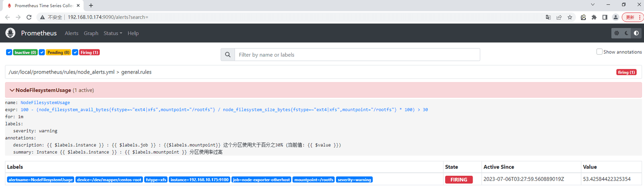644x195 pixels.
Task: Open the translate page icon
Action: [x=548, y=17]
